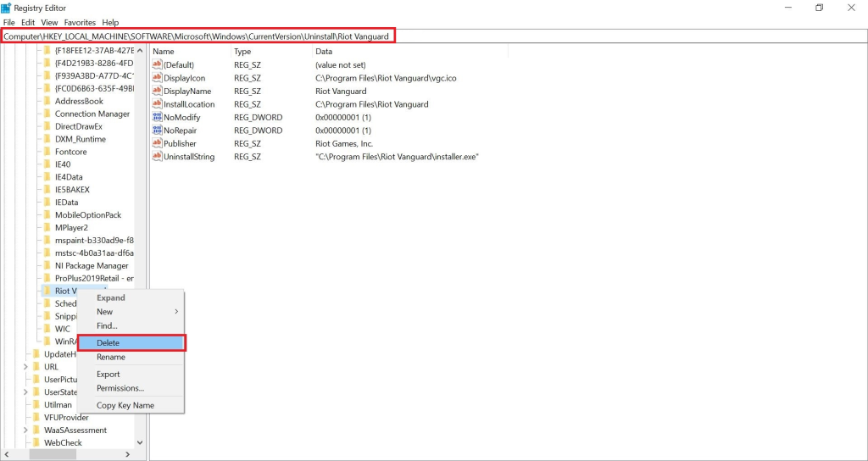Select the UserPictu registry key
Screen dimensions: 868x461
[x=60, y=380]
